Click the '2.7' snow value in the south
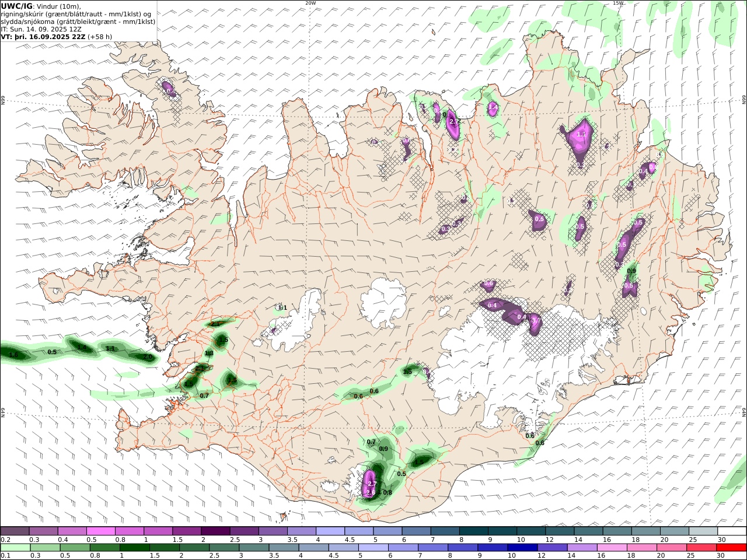The width and height of the screenshot is (747, 560). pyautogui.click(x=373, y=484)
